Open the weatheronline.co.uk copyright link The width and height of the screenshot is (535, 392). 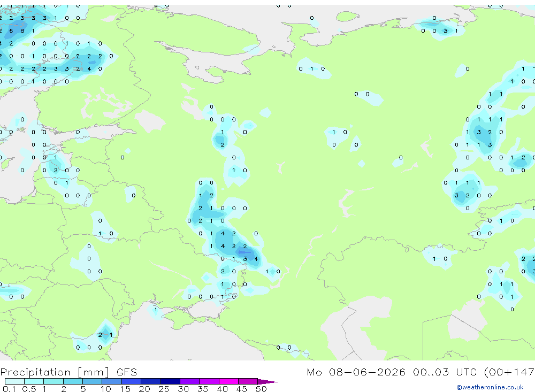coord(490,387)
